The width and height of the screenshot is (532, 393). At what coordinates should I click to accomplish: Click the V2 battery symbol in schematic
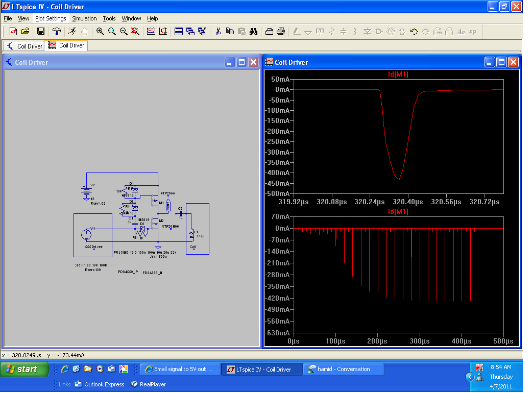[x=86, y=191]
